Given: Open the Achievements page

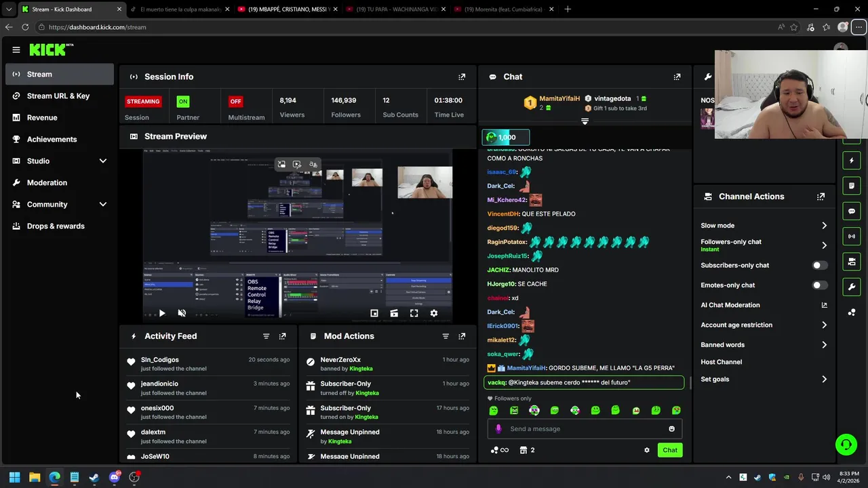Looking at the screenshot, I should (x=60, y=139).
